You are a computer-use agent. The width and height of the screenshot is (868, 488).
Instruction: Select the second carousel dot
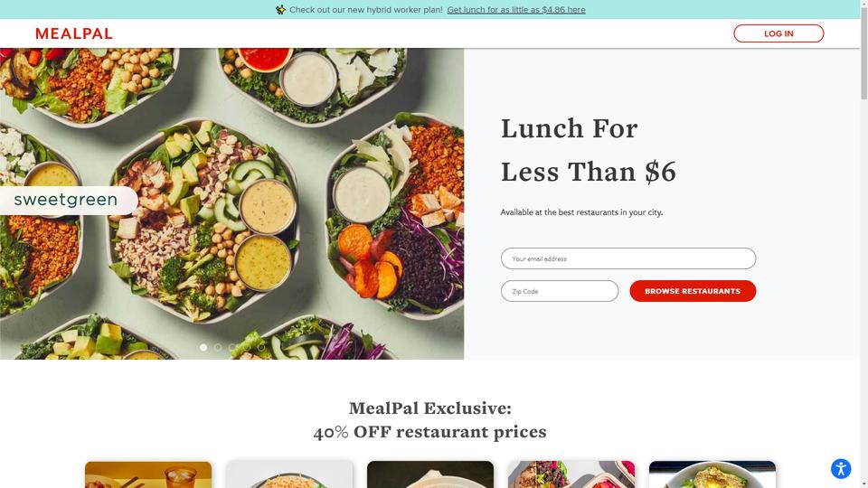[x=218, y=347]
